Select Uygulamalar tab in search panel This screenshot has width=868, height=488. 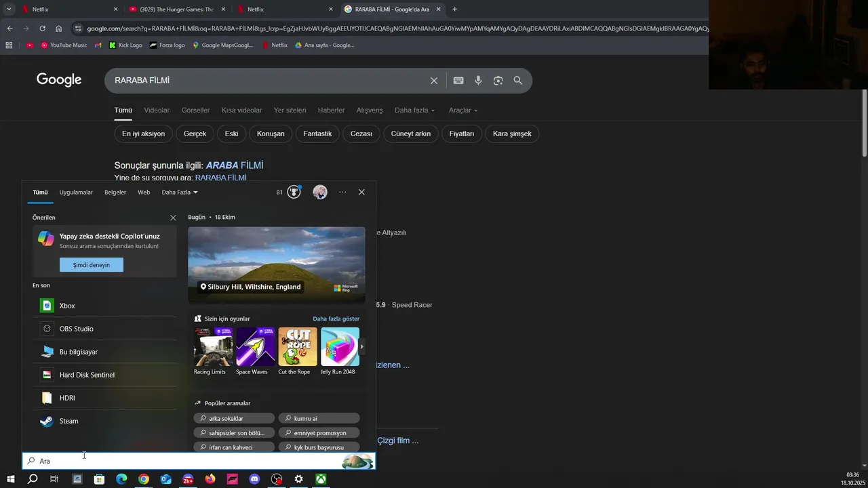[76, 192]
